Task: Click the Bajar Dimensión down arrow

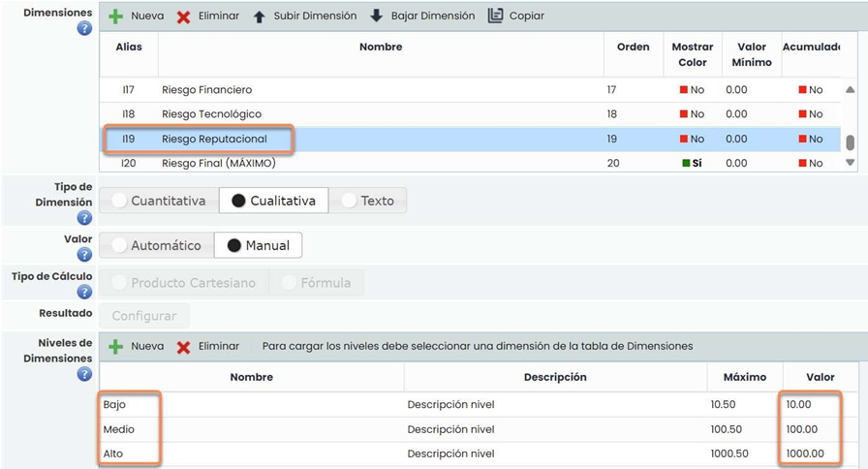Action: [x=377, y=16]
